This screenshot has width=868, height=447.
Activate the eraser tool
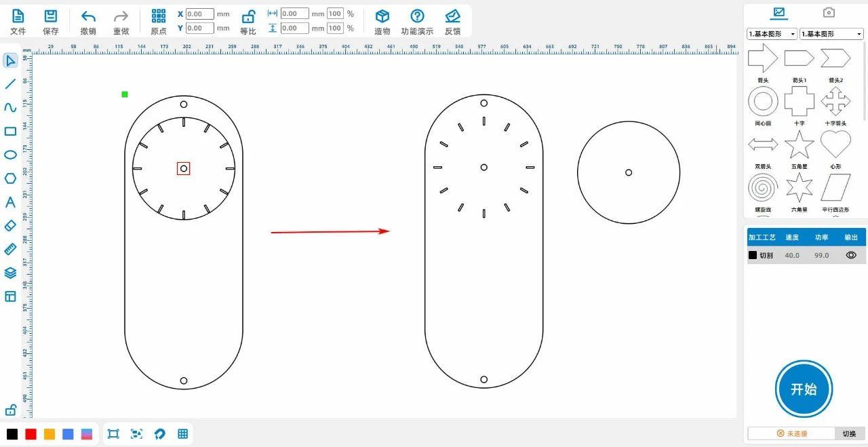point(10,225)
